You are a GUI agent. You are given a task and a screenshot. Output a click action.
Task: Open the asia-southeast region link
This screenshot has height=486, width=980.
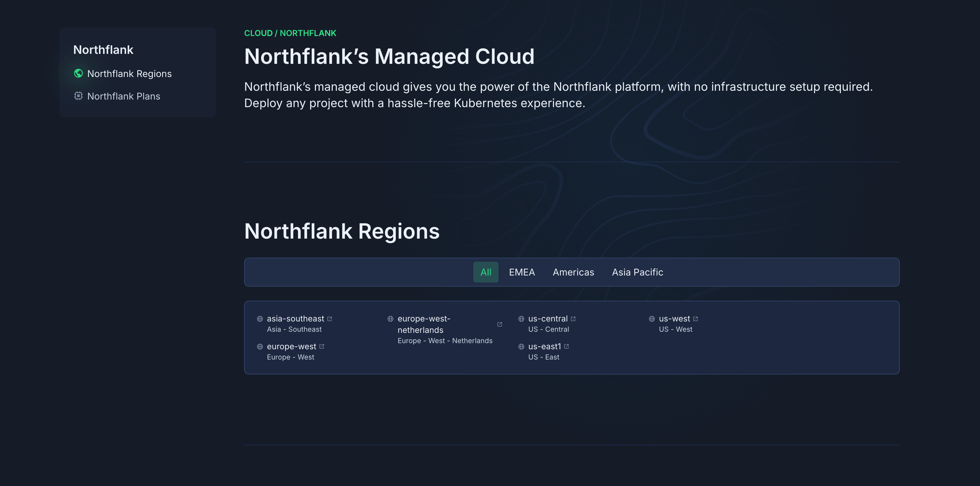click(296, 319)
